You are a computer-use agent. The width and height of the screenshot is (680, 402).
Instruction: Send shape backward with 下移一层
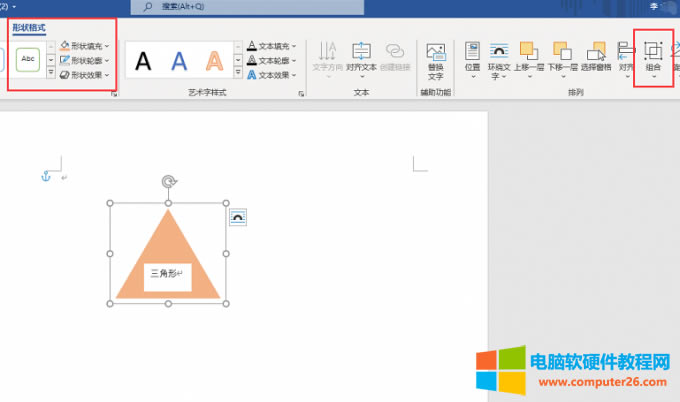coord(562,57)
